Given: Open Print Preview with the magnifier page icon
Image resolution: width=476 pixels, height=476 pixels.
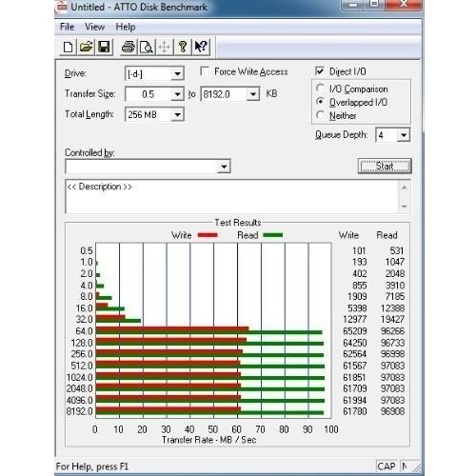Looking at the screenshot, I should [x=147, y=47].
